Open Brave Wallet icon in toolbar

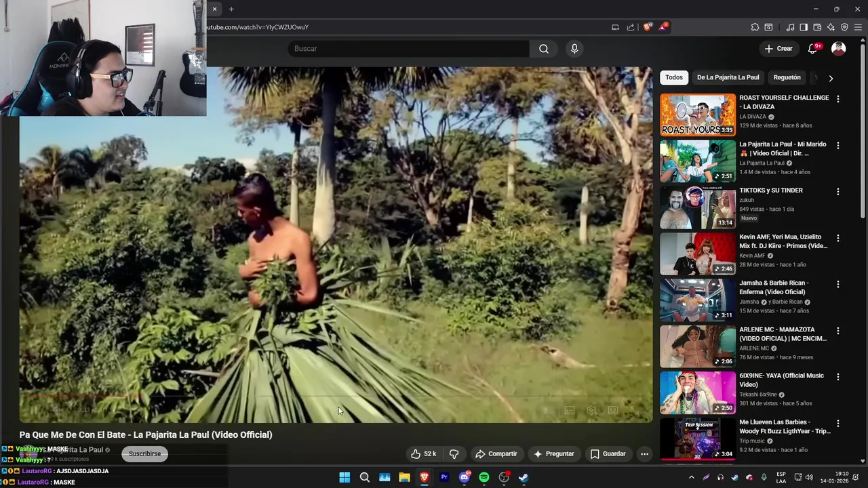coord(817,27)
